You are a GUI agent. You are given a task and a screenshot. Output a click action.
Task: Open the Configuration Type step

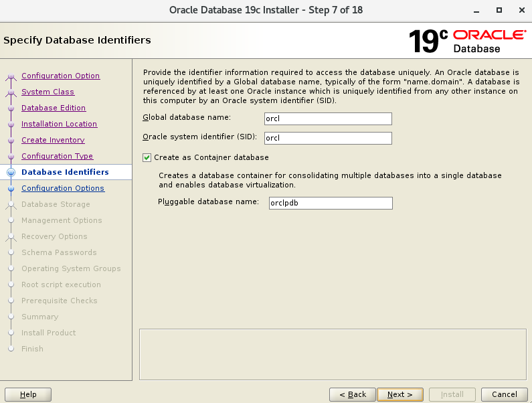[57, 156]
